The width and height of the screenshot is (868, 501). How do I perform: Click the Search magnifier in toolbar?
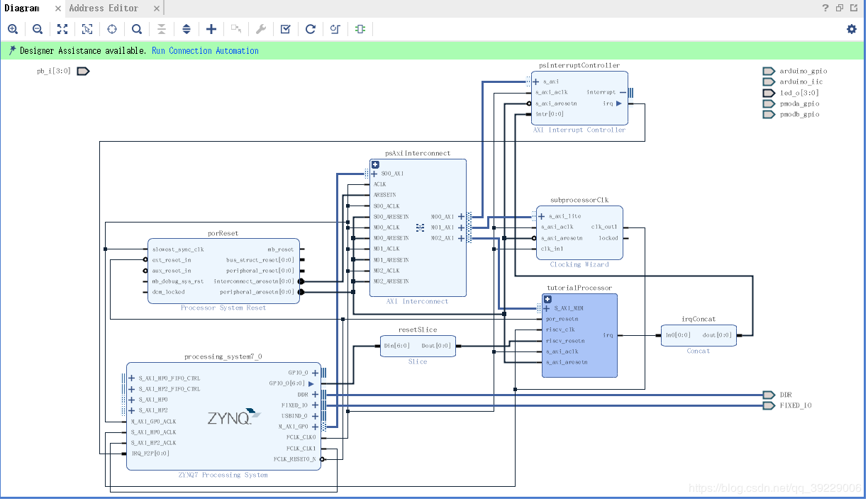click(137, 29)
